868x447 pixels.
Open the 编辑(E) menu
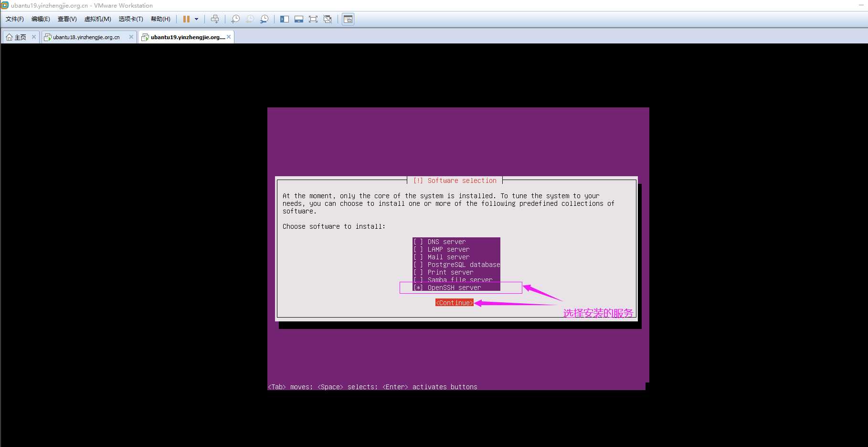tap(41, 19)
